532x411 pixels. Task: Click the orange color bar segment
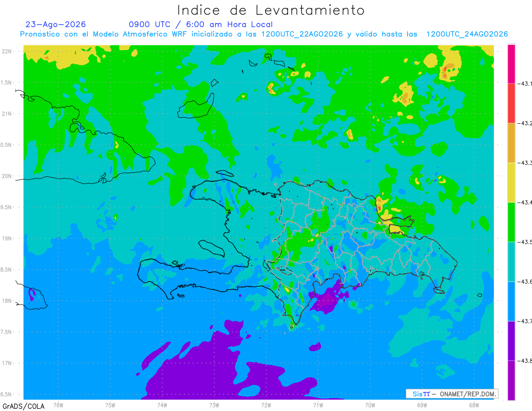point(511,143)
